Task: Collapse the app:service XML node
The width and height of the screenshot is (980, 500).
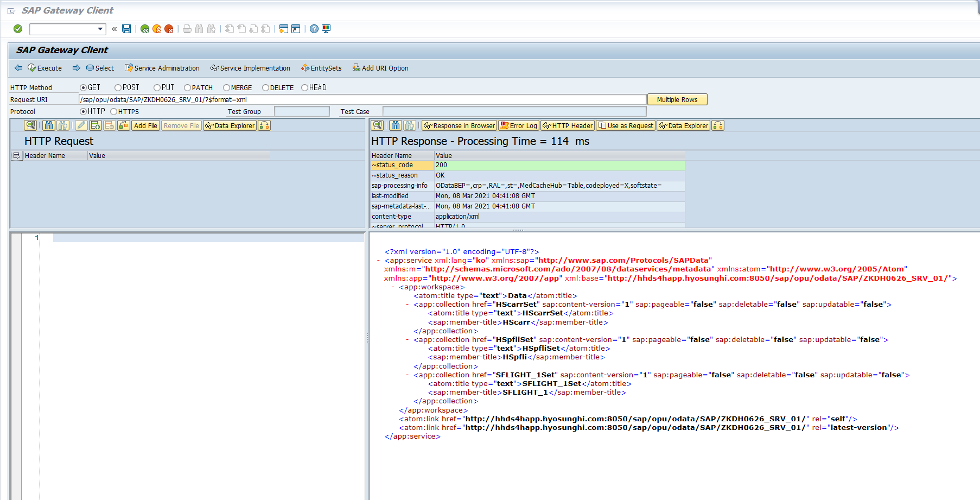Action: [x=378, y=261]
